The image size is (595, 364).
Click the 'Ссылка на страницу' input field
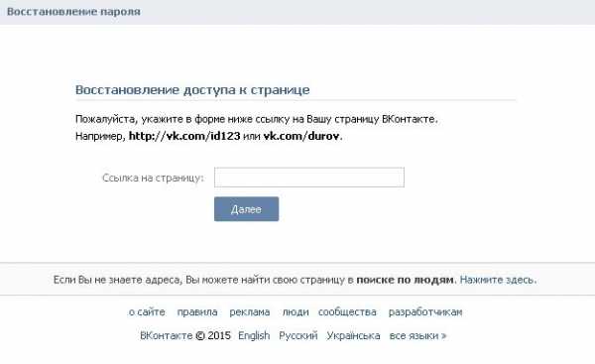pos(309,178)
